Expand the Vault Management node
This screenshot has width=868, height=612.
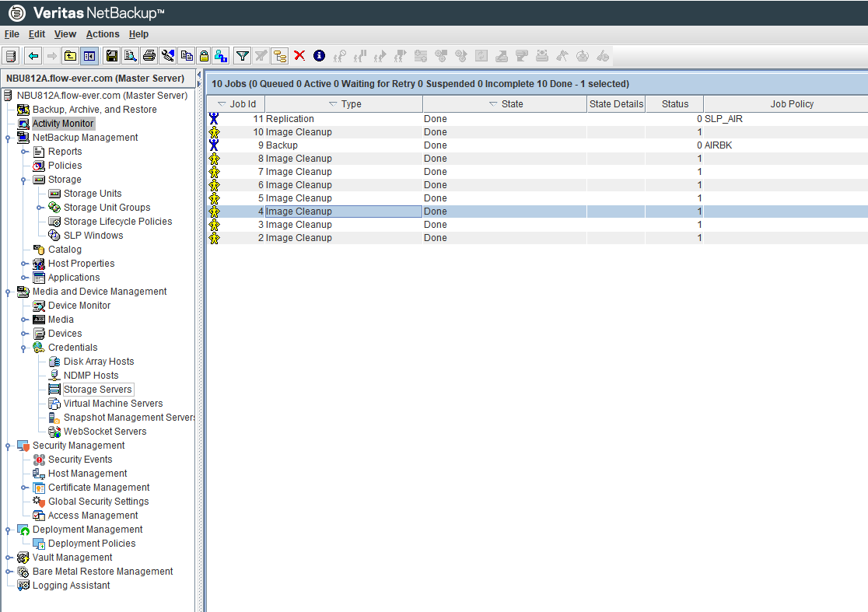[x=8, y=558]
